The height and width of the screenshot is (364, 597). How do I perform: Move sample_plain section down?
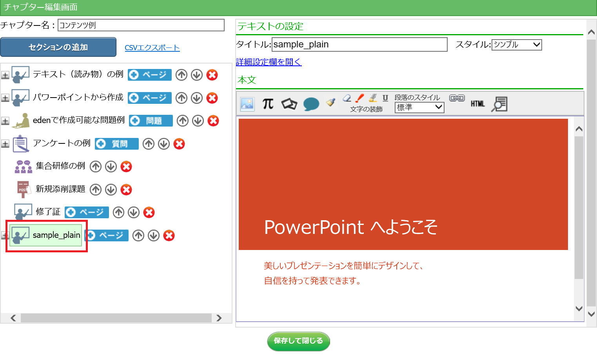tap(154, 235)
